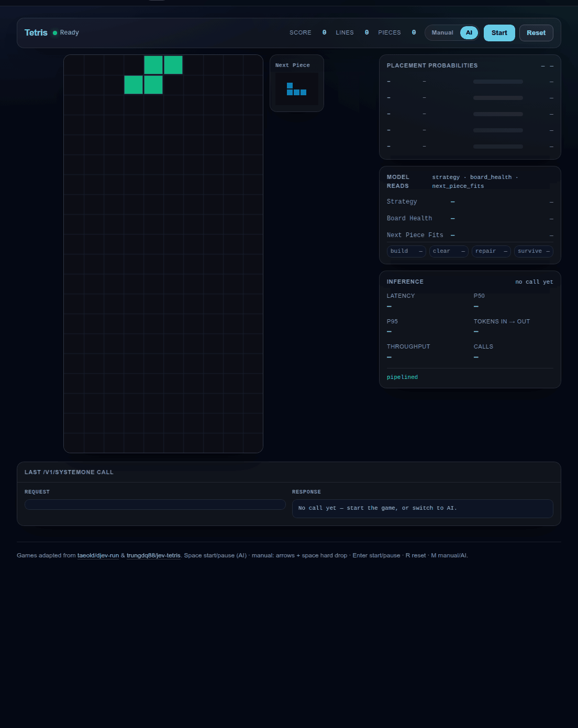Select the AI mode toggle
The image size is (578, 728).
point(469,33)
